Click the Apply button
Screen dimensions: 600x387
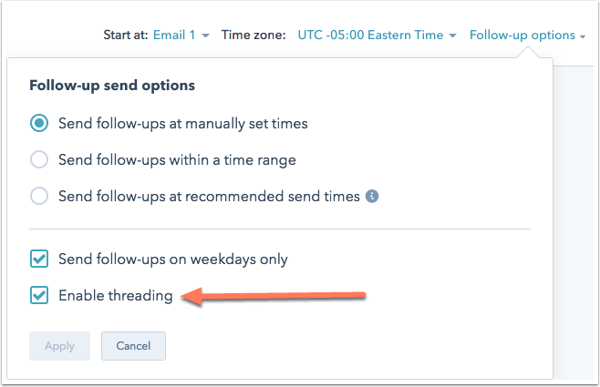coord(60,346)
